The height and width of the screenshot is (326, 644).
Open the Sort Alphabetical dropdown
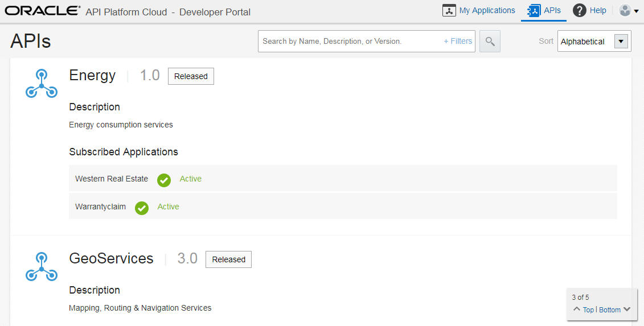594,42
